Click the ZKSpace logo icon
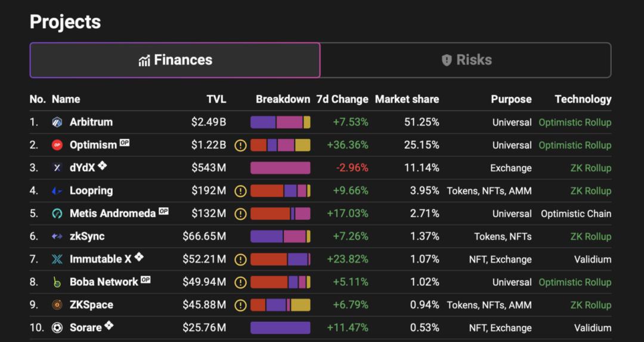644x342 pixels. pos(57,305)
